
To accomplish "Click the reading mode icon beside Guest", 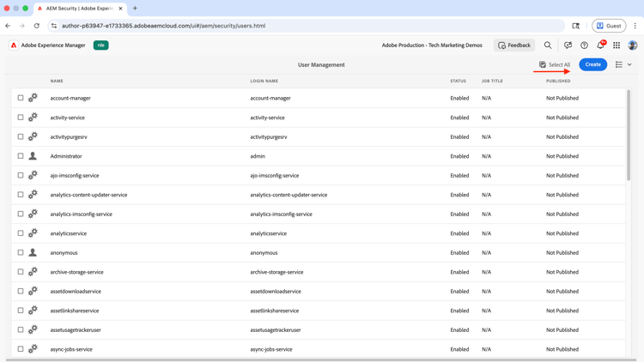I will pos(576,26).
